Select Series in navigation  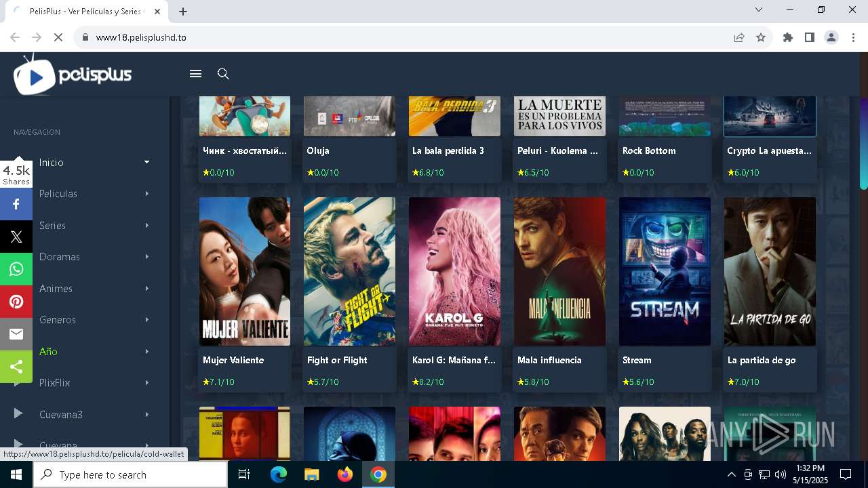(52, 225)
